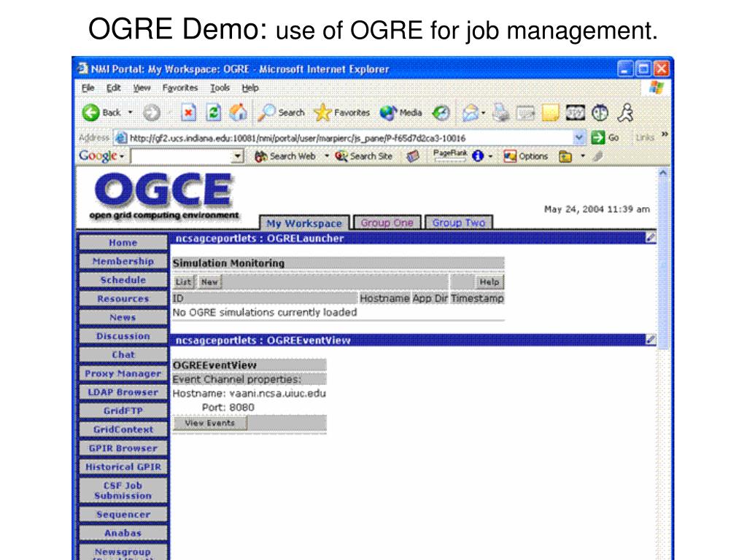
Task: Open Google toolbar Options
Action: [x=526, y=156]
